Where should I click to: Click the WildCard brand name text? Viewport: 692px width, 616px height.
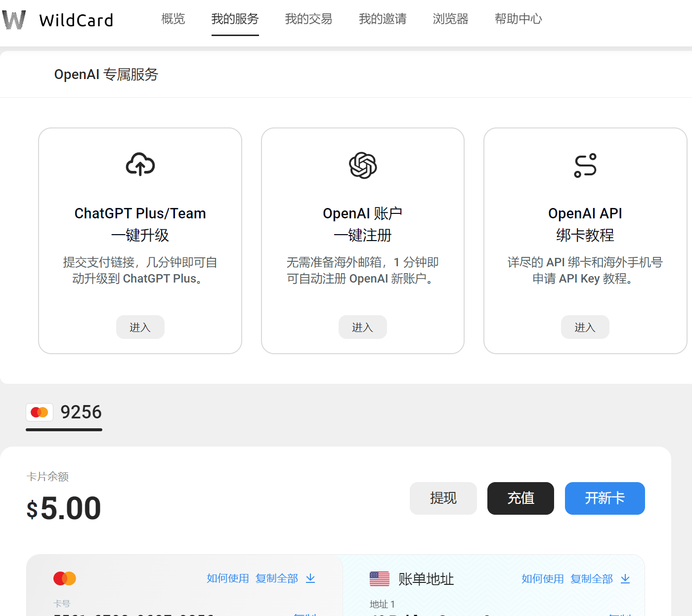click(77, 20)
